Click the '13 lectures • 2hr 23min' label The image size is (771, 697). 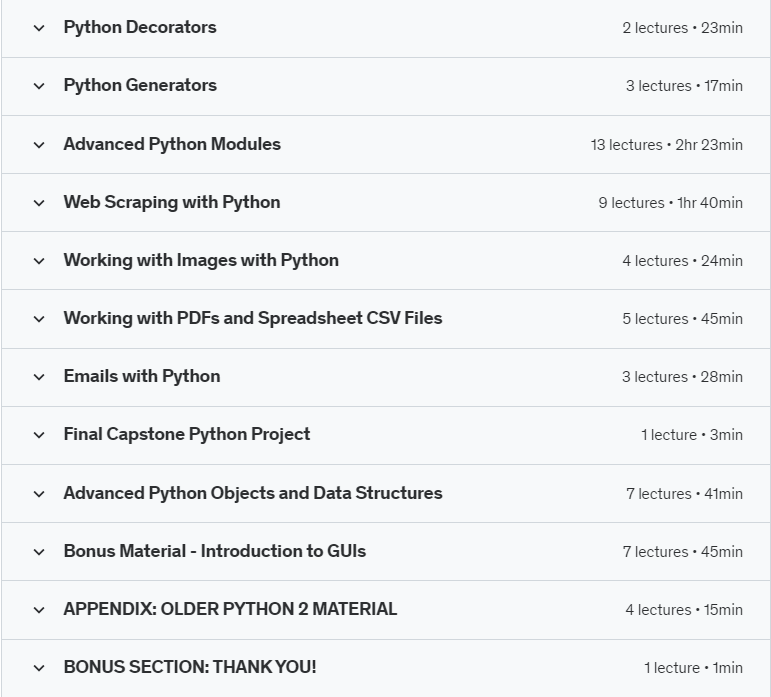click(x=666, y=145)
